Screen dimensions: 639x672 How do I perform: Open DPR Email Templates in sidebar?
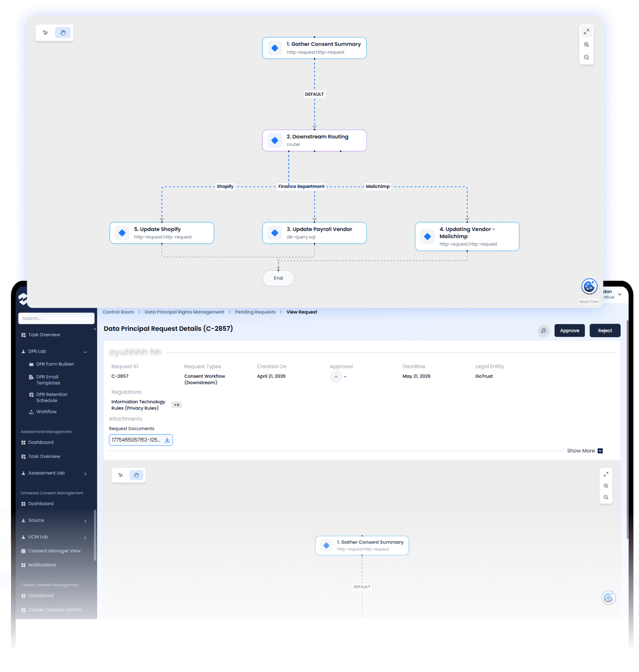[x=48, y=380]
